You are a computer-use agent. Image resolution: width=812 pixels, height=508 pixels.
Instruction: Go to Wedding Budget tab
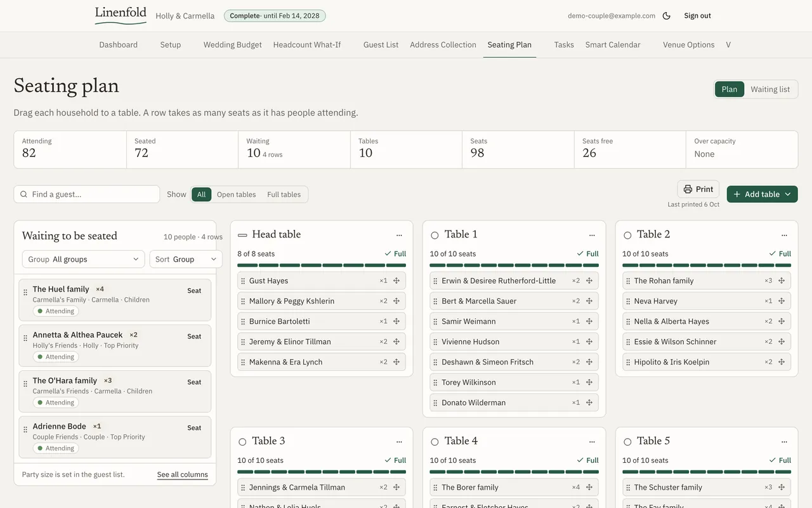pyautogui.click(x=233, y=44)
